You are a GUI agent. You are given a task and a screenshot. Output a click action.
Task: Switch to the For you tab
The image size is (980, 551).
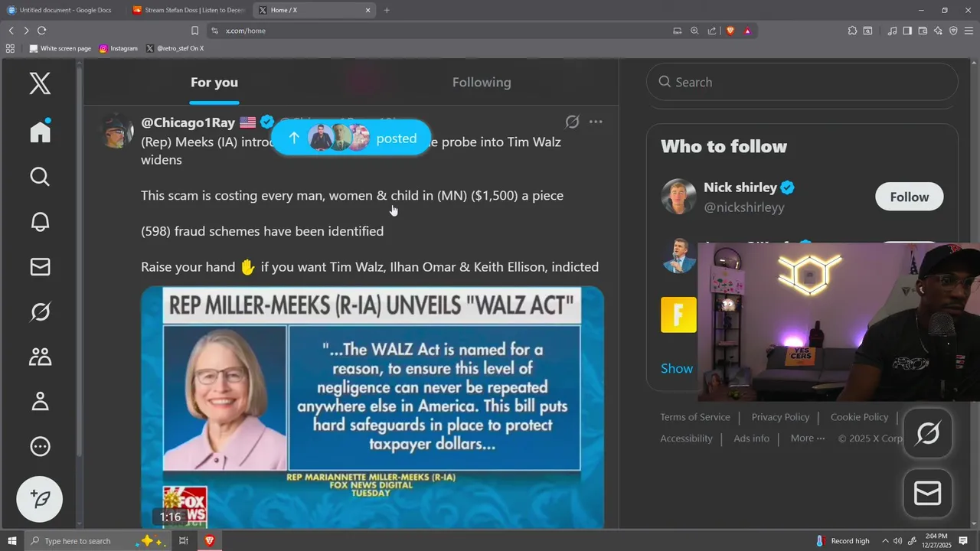coord(214,82)
